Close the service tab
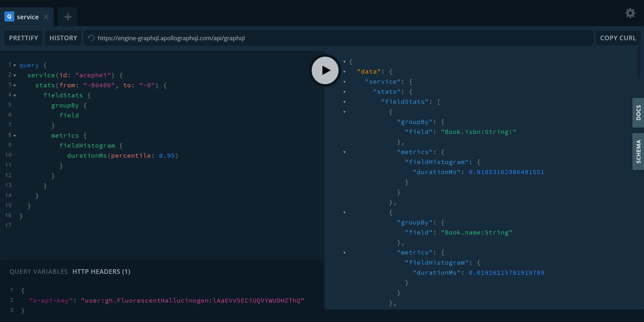This screenshot has width=644, height=322. point(46,17)
